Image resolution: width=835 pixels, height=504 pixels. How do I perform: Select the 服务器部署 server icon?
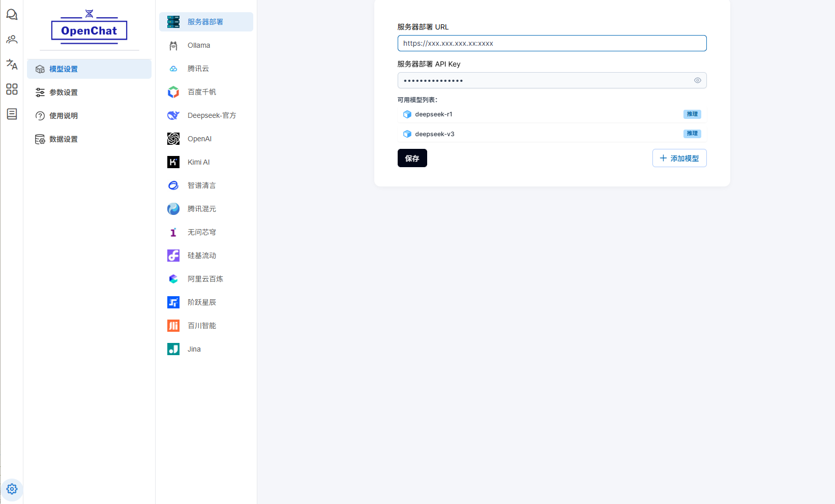[x=173, y=22]
